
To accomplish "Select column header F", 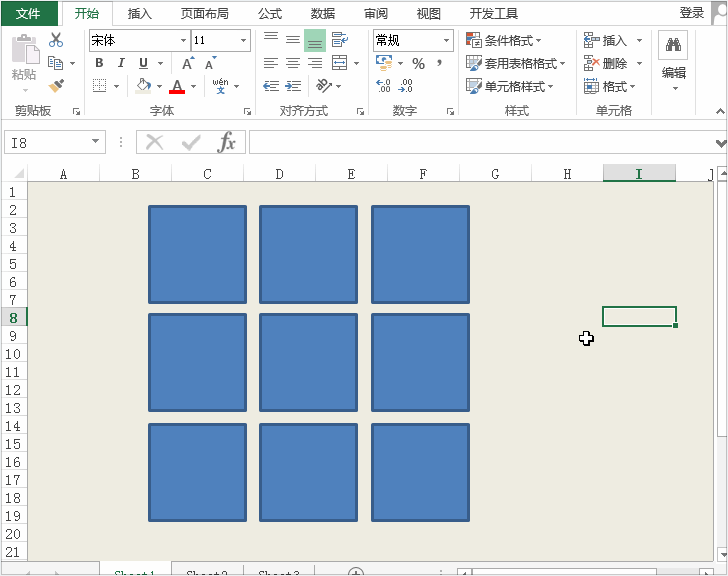I will click(x=423, y=174).
